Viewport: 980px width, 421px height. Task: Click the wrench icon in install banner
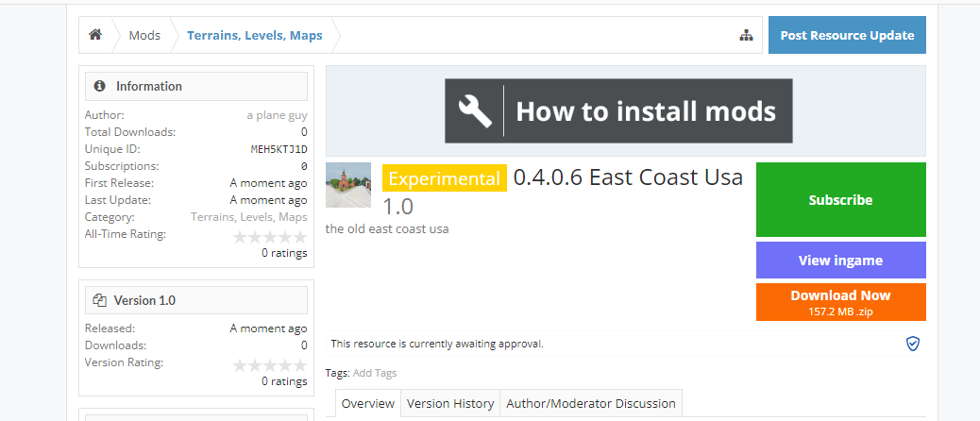pos(475,111)
